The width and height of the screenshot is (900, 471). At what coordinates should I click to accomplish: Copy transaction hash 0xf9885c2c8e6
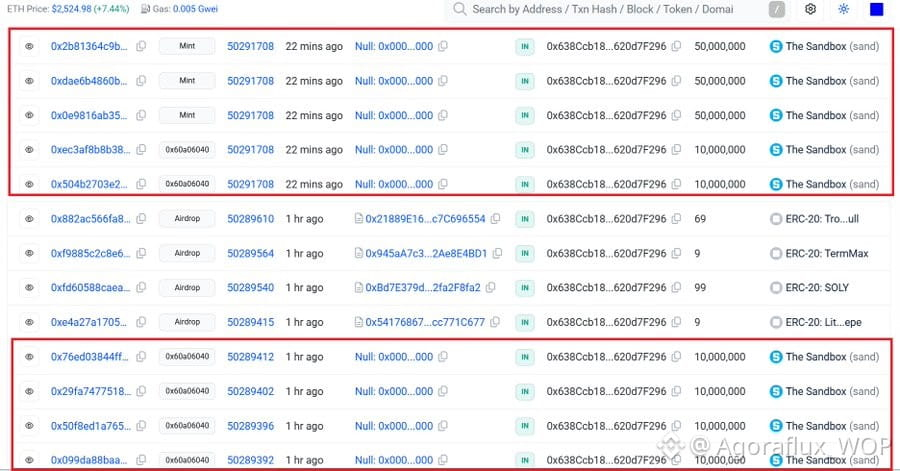141,253
